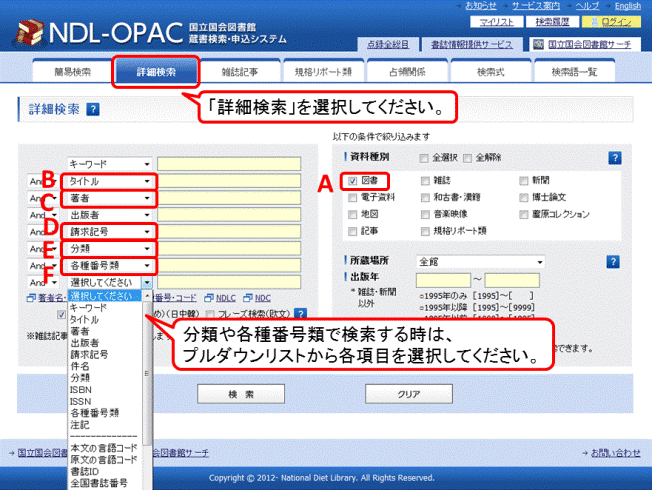Viewport: 652px width, 490px height.
Task: Open the サービス案内 link
Action: 536,6
